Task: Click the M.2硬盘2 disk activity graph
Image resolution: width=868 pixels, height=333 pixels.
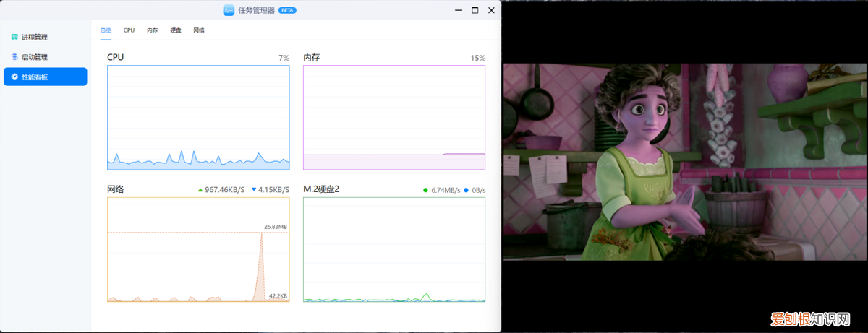Action: tap(394, 249)
